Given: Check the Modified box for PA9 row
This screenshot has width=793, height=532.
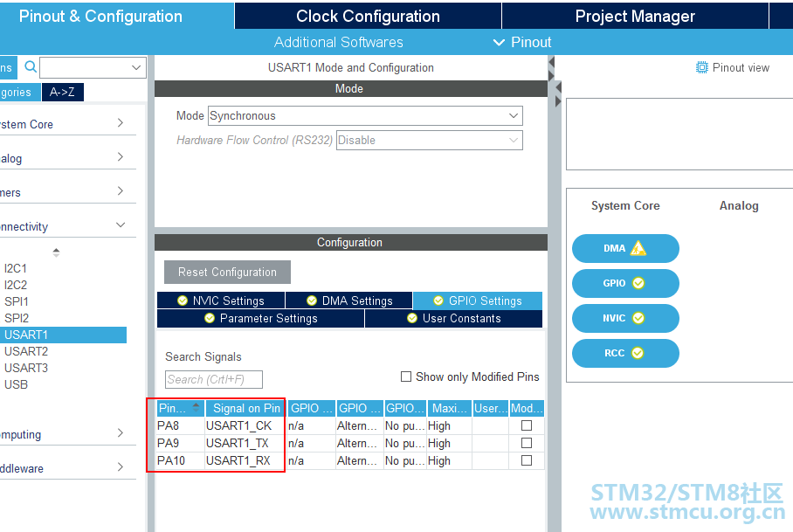Looking at the screenshot, I should [527, 443].
